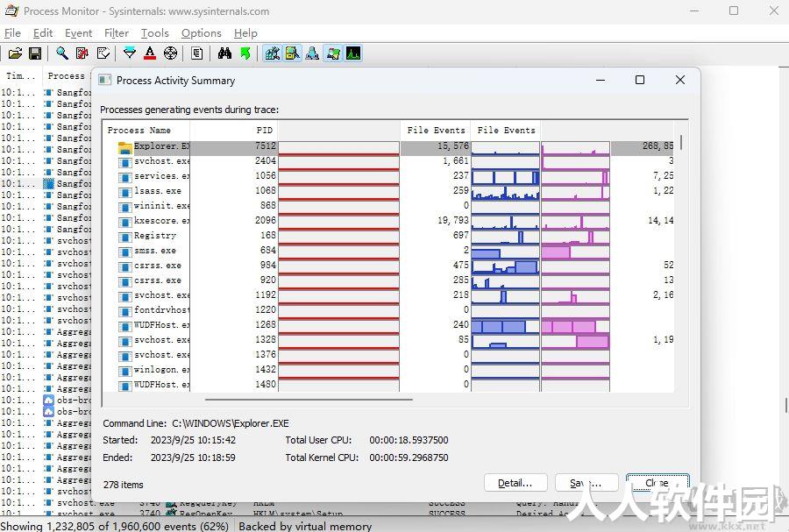Open a saved trace with the Open icon

15,53
